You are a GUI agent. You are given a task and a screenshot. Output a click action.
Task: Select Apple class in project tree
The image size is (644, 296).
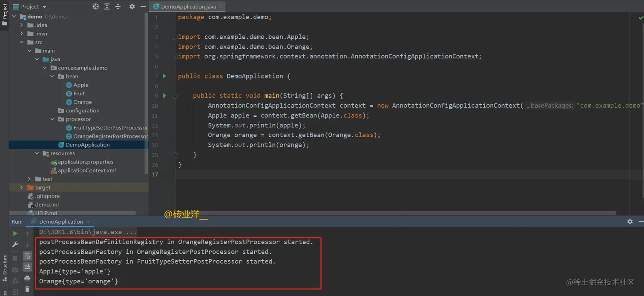pos(77,85)
